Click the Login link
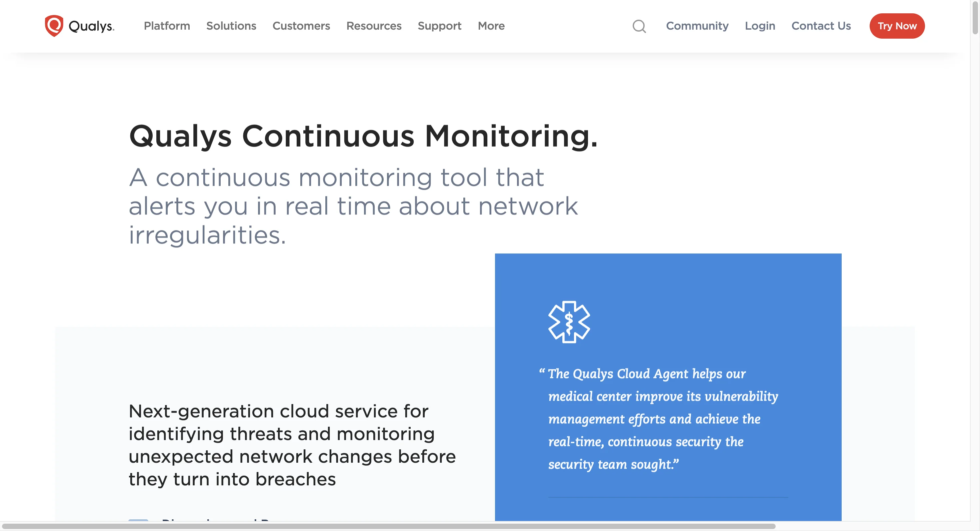Image resolution: width=980 pixels, height=531 pixels. [760, 26]
